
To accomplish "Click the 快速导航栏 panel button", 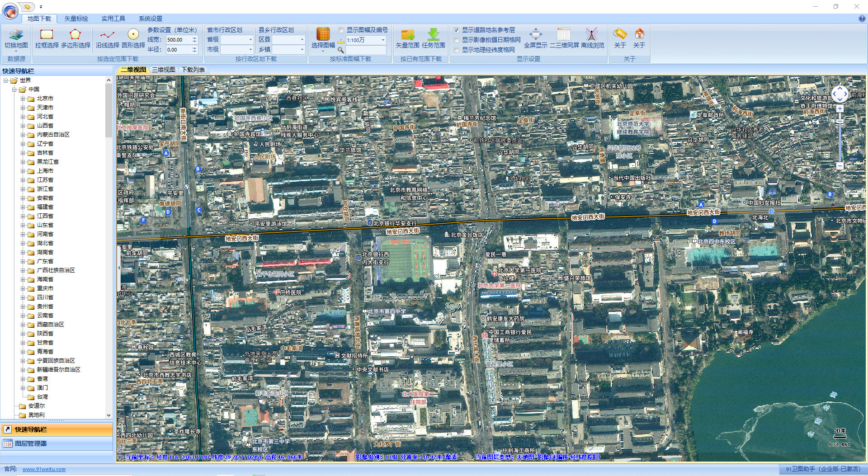I will coord(57,429).
